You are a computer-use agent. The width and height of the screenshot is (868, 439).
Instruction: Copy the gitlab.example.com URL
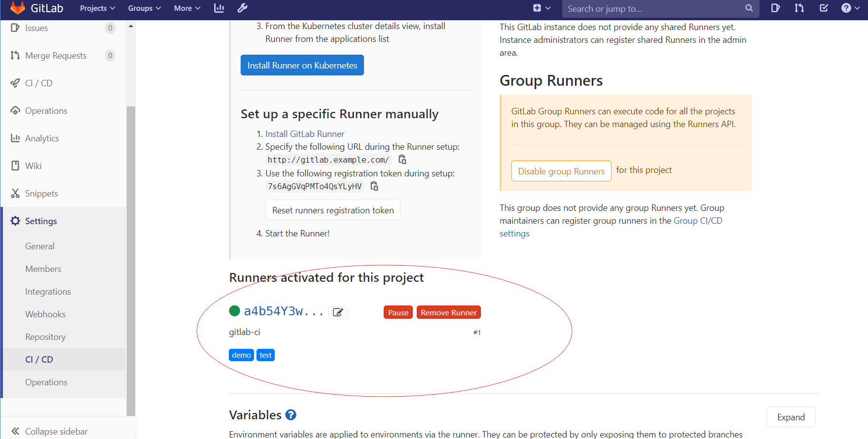click(402, 160)
